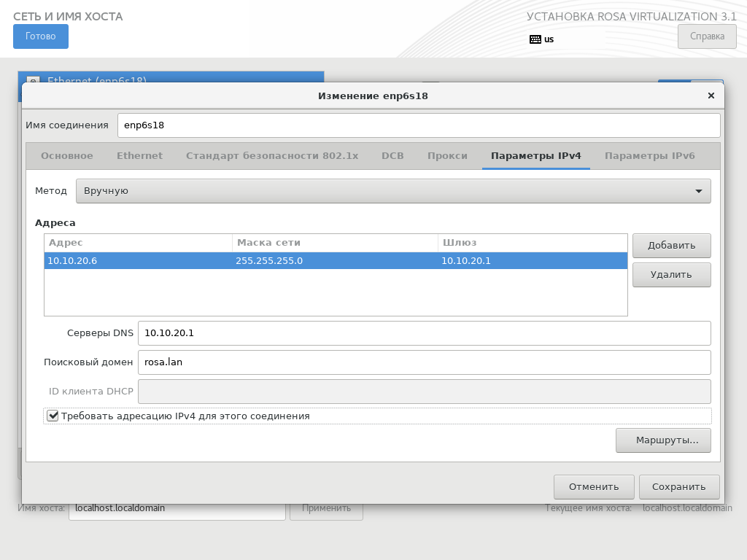Select the Прокси tab

tap(447, 156)
